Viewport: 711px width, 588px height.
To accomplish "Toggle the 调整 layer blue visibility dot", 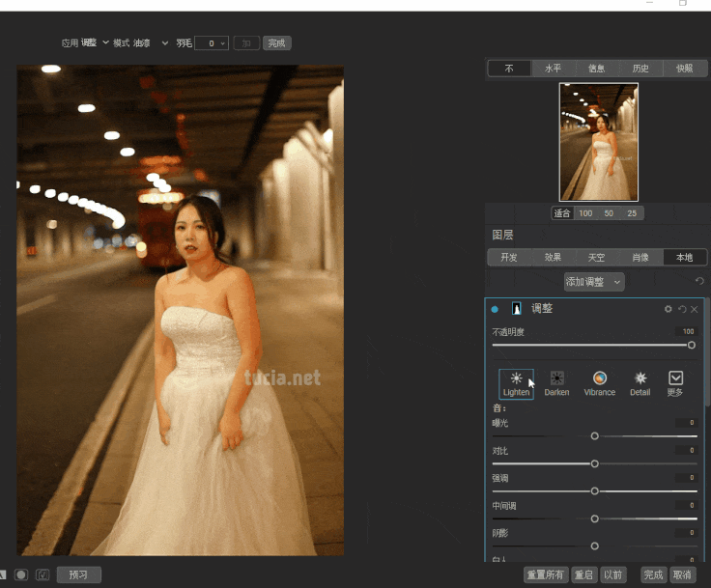I will 496,309.
